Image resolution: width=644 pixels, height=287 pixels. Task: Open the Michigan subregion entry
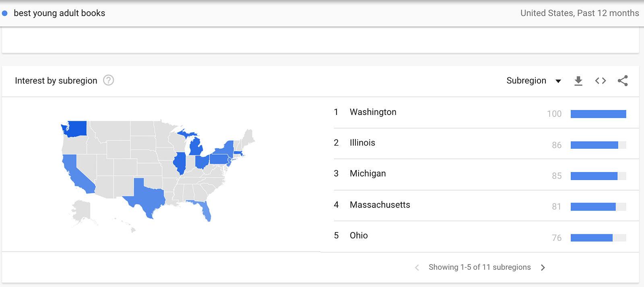click(x=367, y=174)
